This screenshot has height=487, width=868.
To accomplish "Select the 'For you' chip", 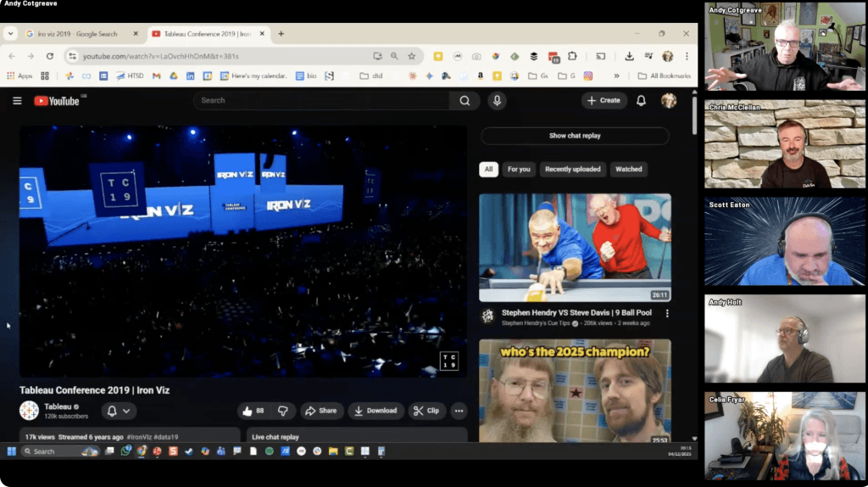I will coord(519,169).
